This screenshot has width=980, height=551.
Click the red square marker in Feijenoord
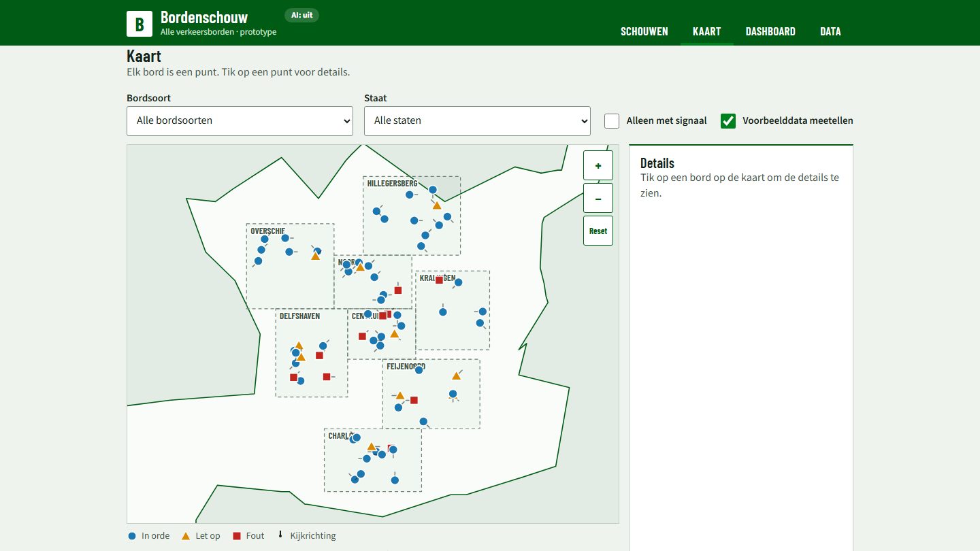[x=414, y=400]
